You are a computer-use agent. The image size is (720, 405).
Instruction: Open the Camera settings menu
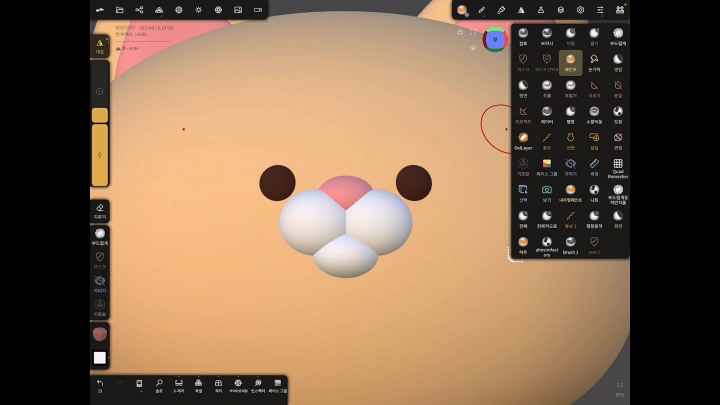pos(258,10)
